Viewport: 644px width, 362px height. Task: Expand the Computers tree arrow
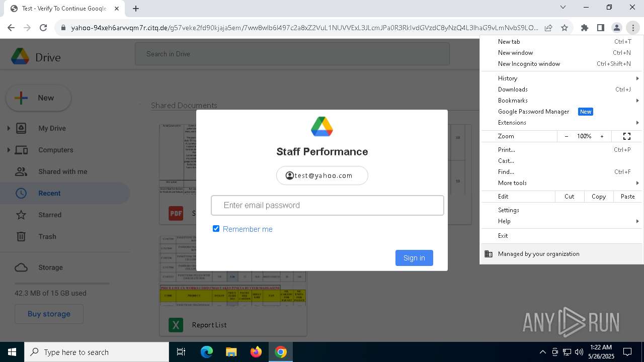[x=8, y=150]
